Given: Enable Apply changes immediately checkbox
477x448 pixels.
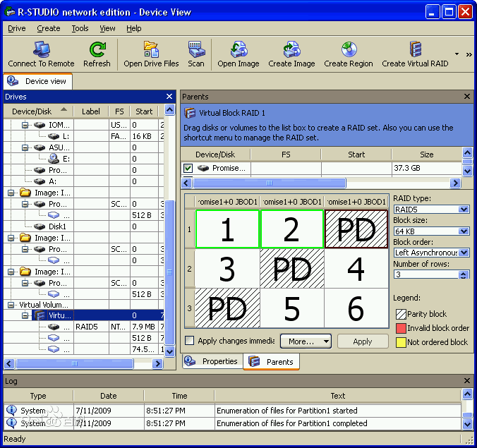Looking at the screenshot, I should pyautogui.click(x=189, y=341).
